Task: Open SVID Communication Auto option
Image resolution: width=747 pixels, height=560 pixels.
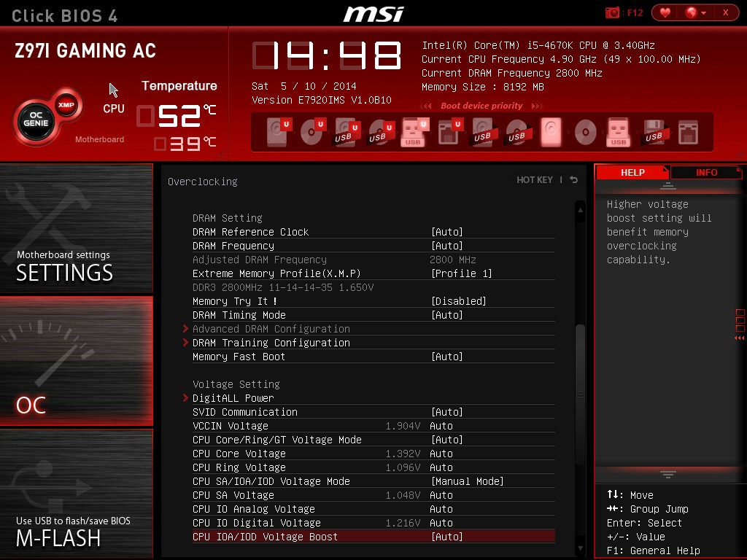Action: (x=447, y=412)
